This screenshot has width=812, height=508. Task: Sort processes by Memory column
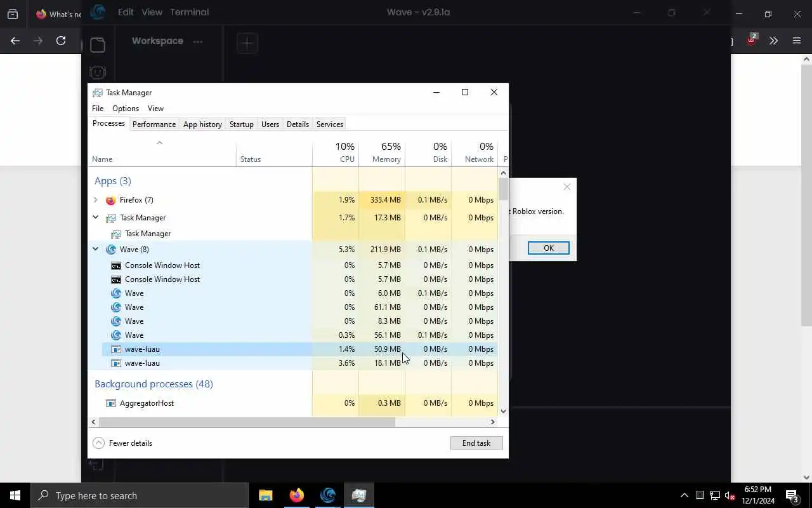click(382, 152)
